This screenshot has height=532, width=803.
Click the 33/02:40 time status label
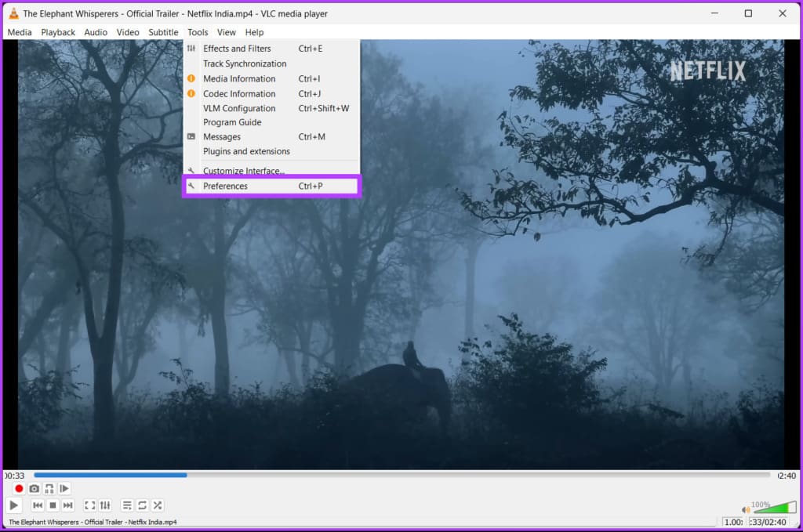click(x=768, y=522)
